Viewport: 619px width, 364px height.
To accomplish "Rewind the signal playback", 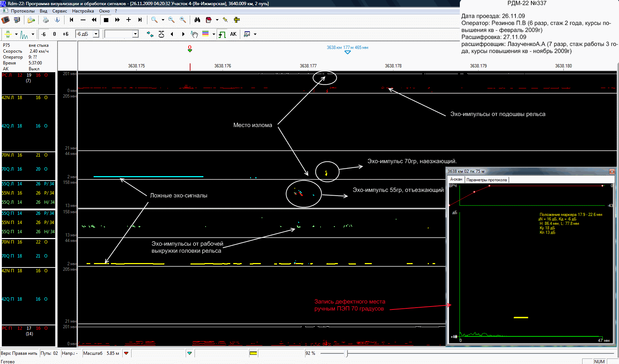I will 94,20.
